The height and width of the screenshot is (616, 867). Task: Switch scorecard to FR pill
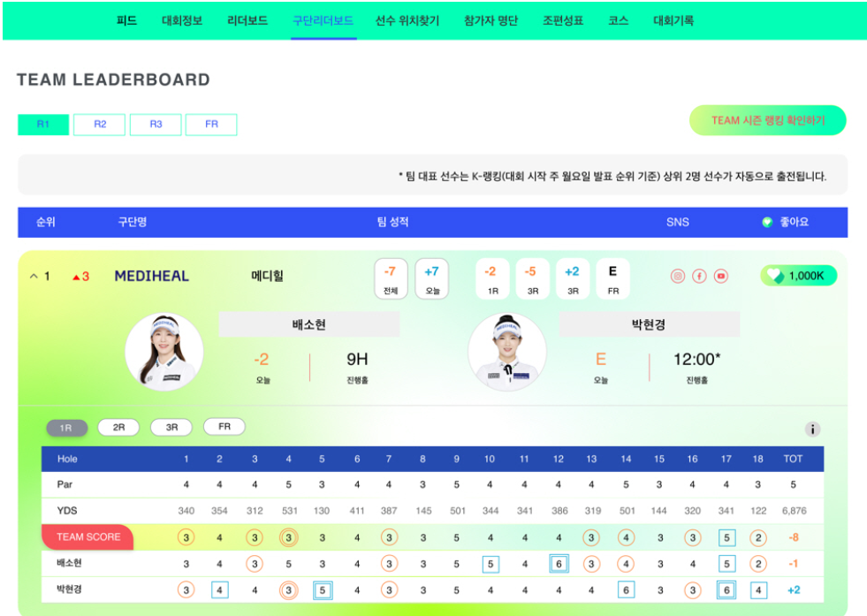(x=224, y=426)
